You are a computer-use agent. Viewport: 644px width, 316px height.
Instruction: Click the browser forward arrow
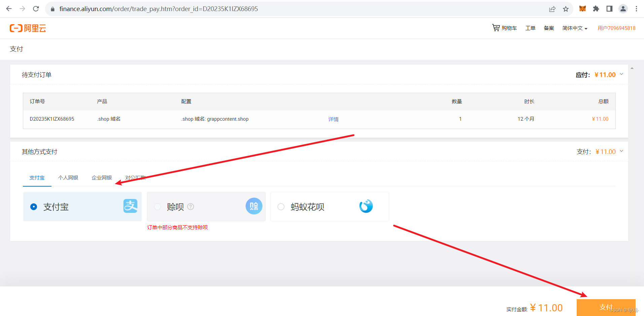pyautogui.click(x=23, y=9)
